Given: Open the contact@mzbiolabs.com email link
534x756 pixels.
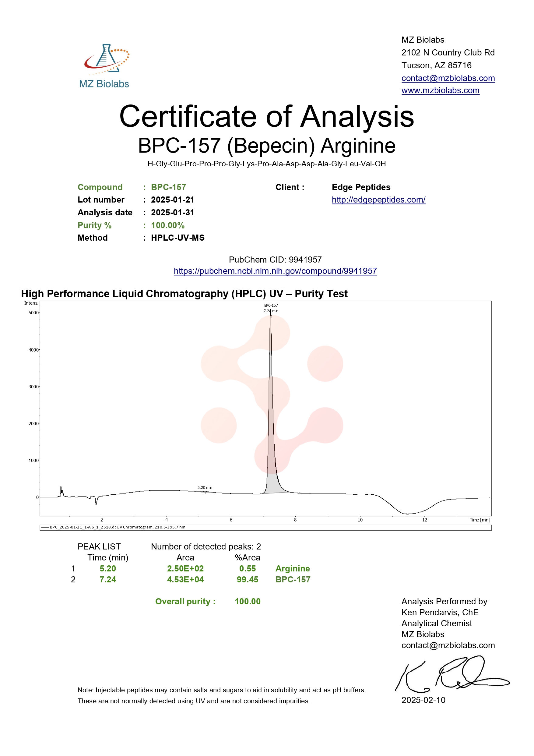Looking at the screenshot, I should [448, 78].
